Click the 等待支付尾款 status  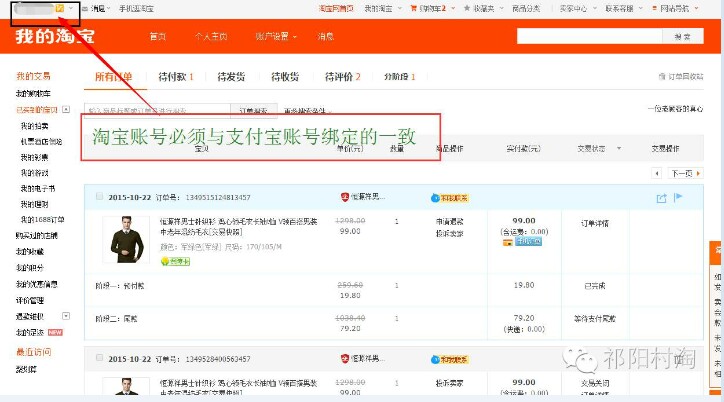point(595,318)
